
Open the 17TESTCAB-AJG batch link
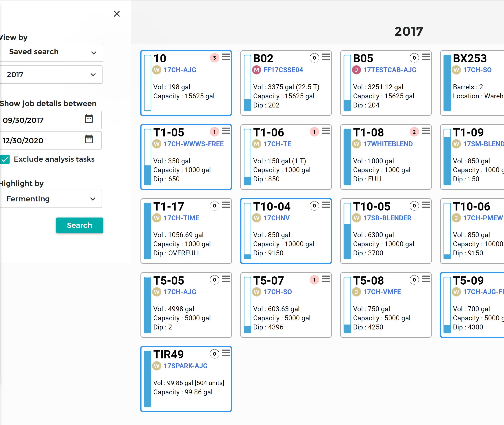click(x=390, y=70)
